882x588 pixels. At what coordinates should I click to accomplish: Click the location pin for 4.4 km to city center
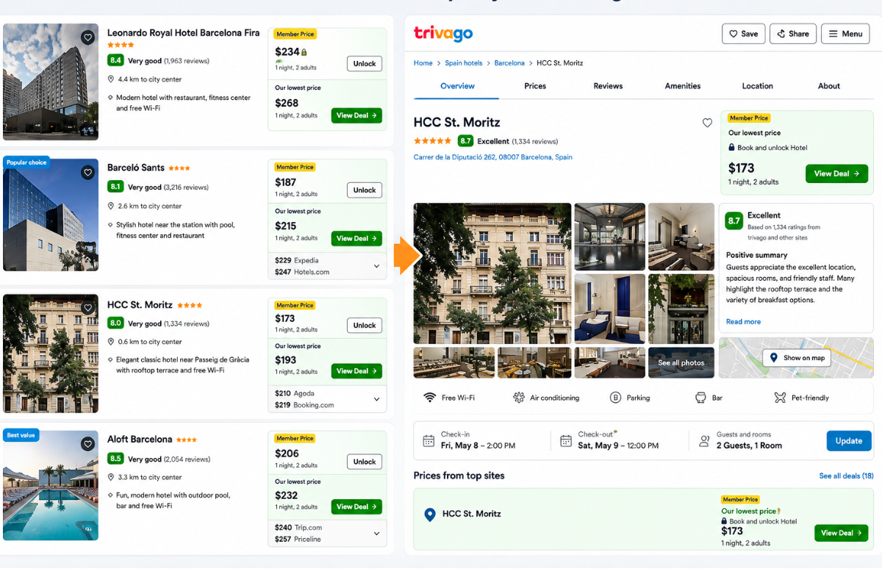(111, 79)
